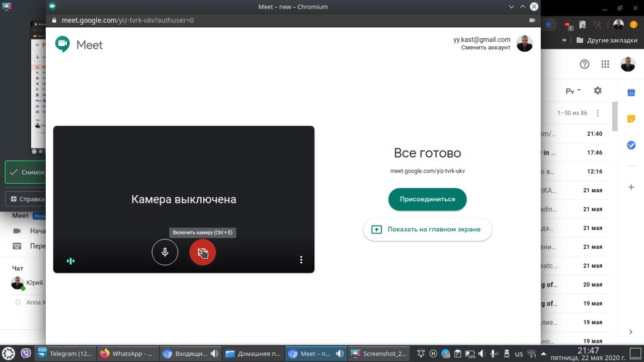Expand the hidden bookmarks chevron
Viewport: 644px width, 362px height.
pyautogui.click(x=565, y=40)
